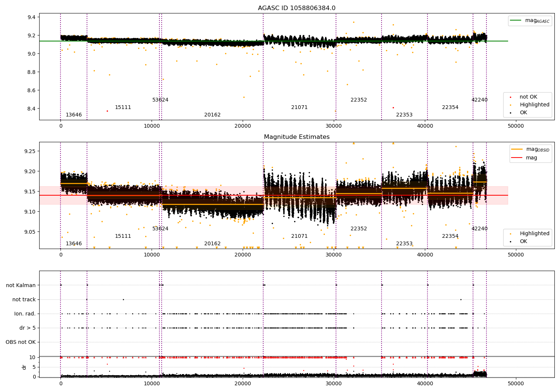Click obsid label 13646 in top plot
This screenshot has width=560, height=392.
74,115
